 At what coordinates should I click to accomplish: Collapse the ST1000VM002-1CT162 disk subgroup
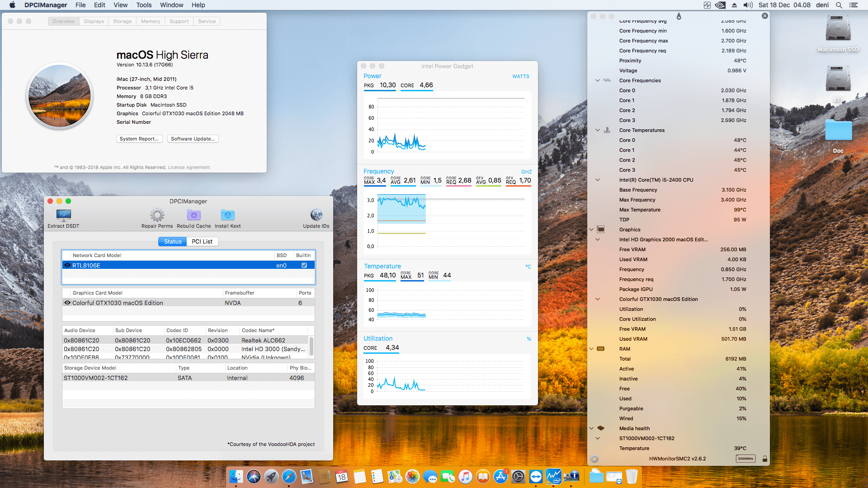tap(598, 438)
